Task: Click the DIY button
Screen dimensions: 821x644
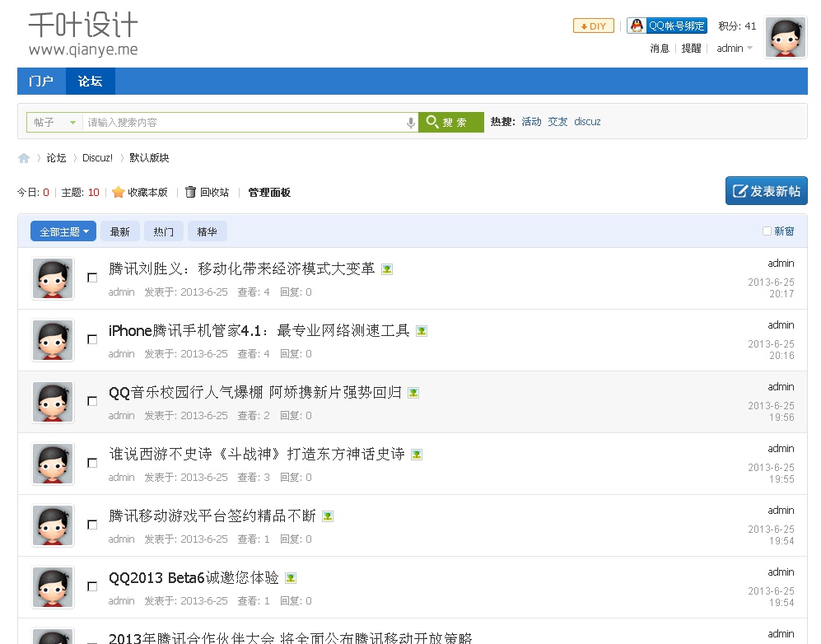Action: (x=594, y=26)
